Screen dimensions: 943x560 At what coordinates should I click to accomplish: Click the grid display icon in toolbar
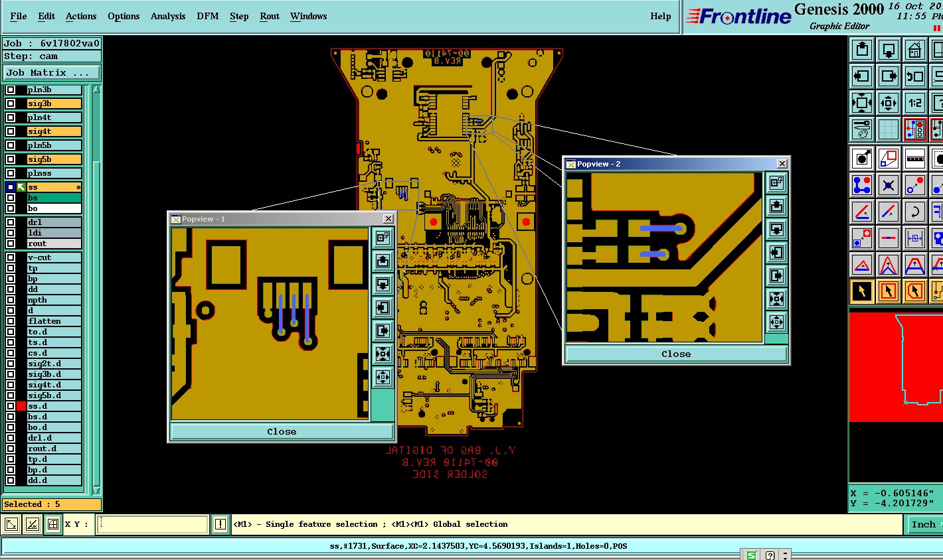(889, 129)
